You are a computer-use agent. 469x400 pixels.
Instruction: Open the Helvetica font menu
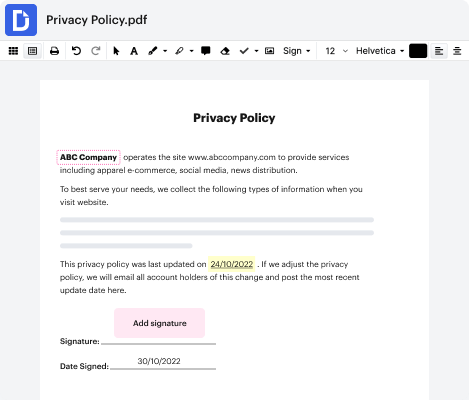[380, 51]
